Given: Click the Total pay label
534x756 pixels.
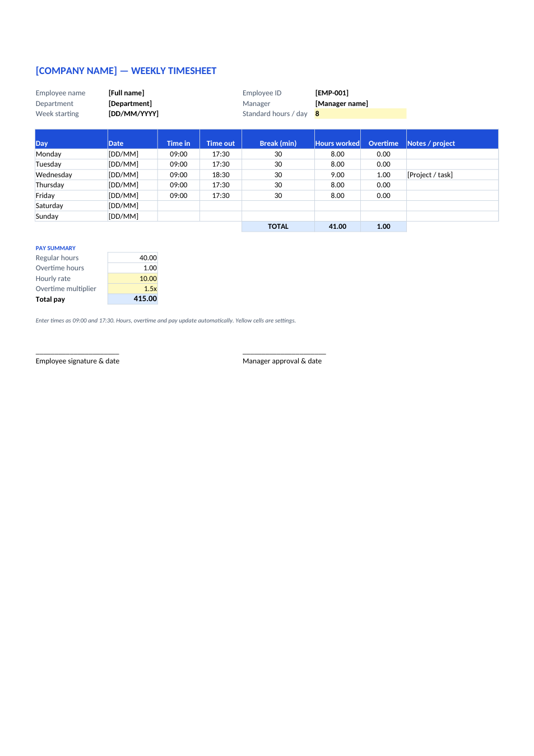Looking at the screenshot, I should [x=50, y=299].
